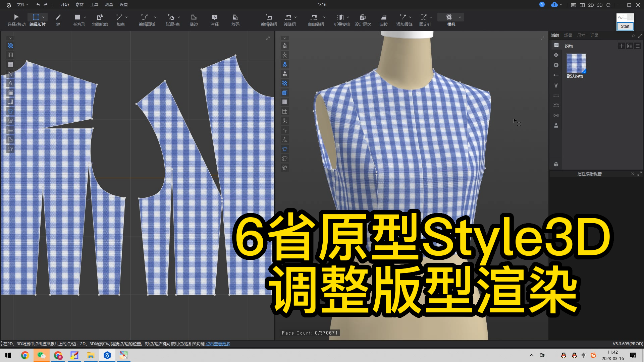The width and height of the screenshot is (644, 362).
Task: Add a new fabric with plus button
Action: (x=622, y=46)
